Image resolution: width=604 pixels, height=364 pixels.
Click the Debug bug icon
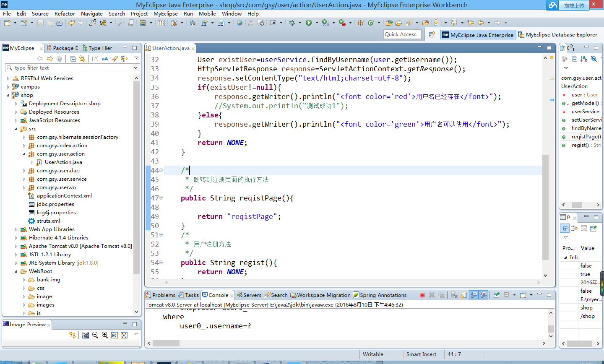pyautogui.click(x=292, y=23)
